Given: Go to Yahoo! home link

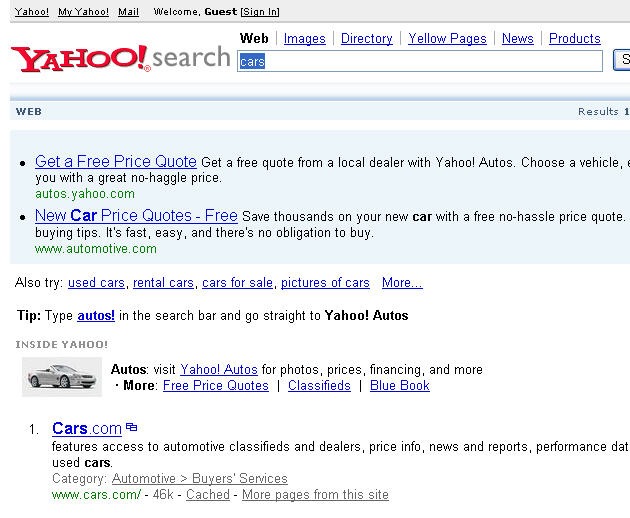Looking at the screenshot, I should point(32,12).
